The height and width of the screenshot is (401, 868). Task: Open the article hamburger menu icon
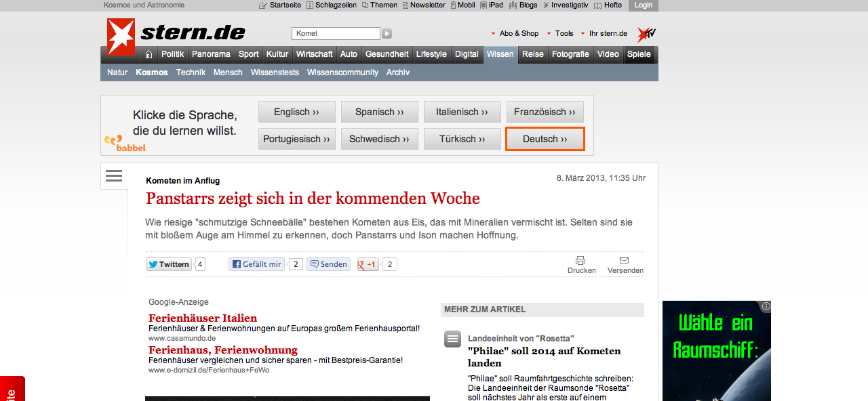(x=114, y=176)
